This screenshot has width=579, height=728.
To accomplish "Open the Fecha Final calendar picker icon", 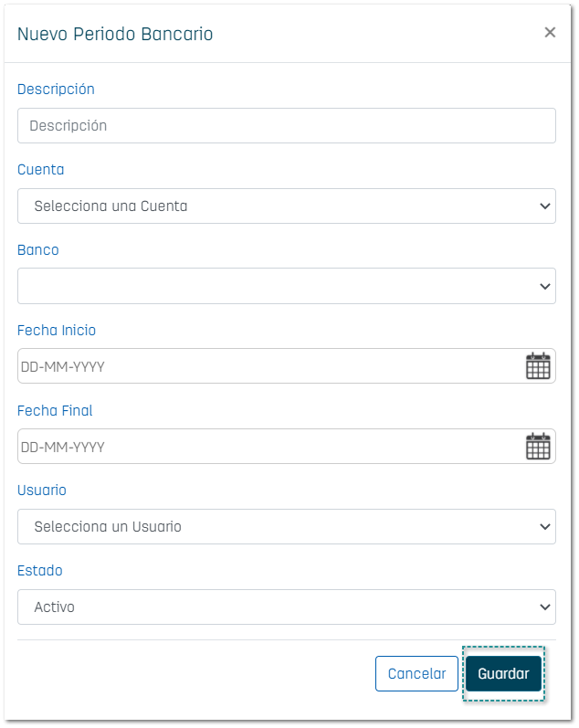I will [538, 446].
